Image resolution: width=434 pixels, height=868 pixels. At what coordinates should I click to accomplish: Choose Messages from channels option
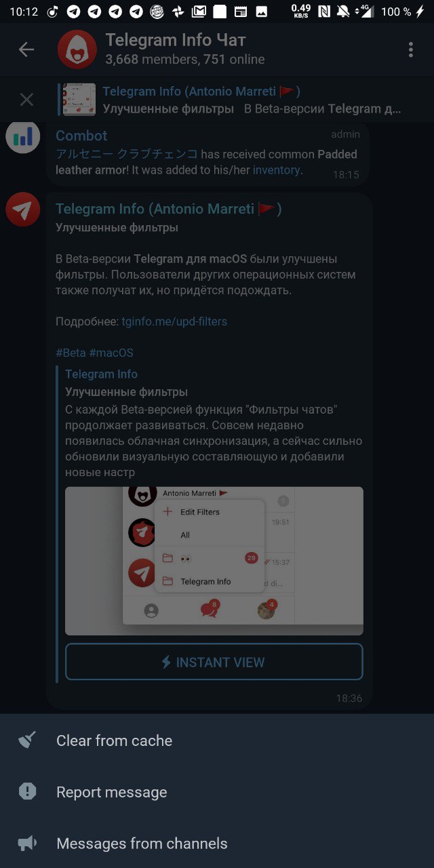[x=217, y=844]
